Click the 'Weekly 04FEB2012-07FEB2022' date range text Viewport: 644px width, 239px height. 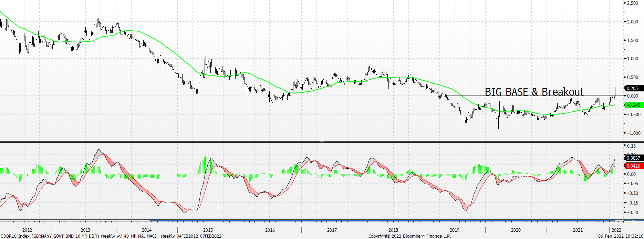coord(191,236)
